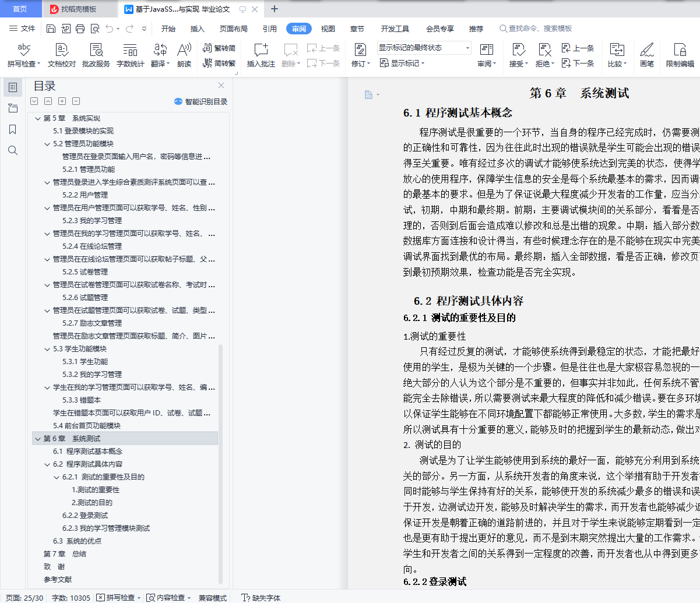Convert text with 简转繁
This screenshot has width=700, height=603.
point(219,63)
